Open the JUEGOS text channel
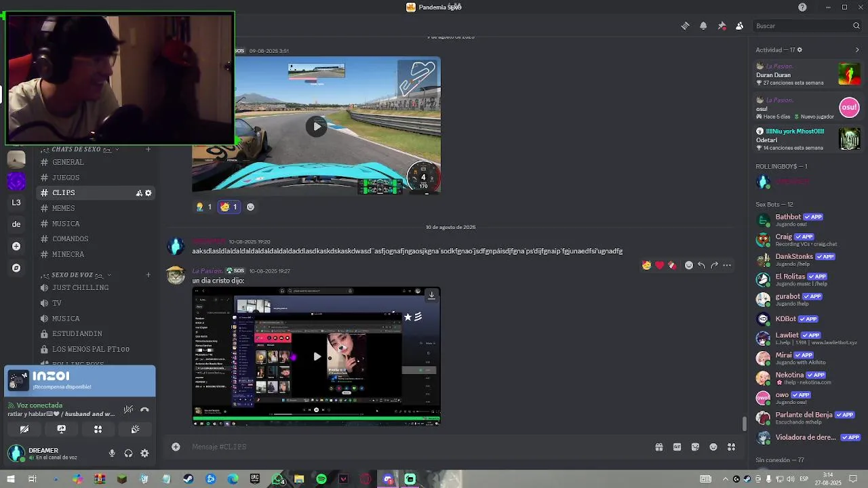 (97, 178)
